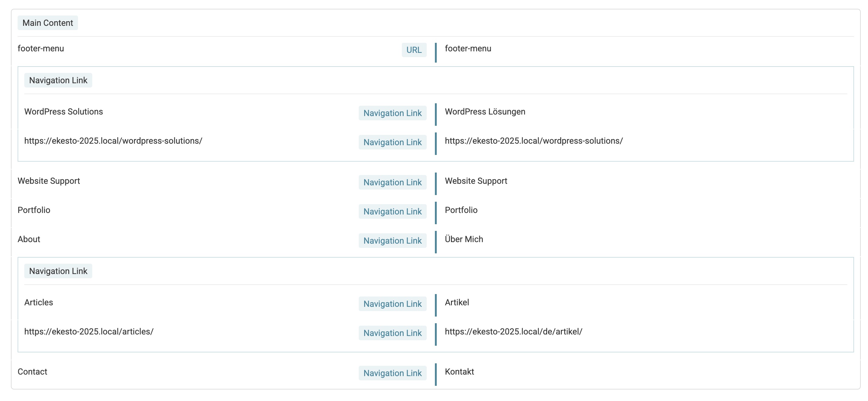Screen dimensions: 868x401
Task: Click the Navigation Link tag beside About
Action: pos(392,241)
